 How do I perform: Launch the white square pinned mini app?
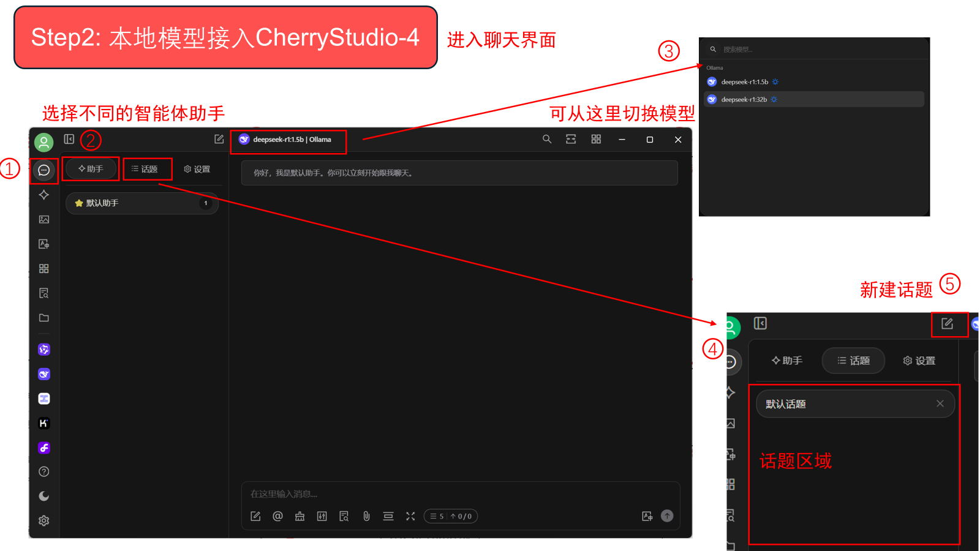point(44,399)
